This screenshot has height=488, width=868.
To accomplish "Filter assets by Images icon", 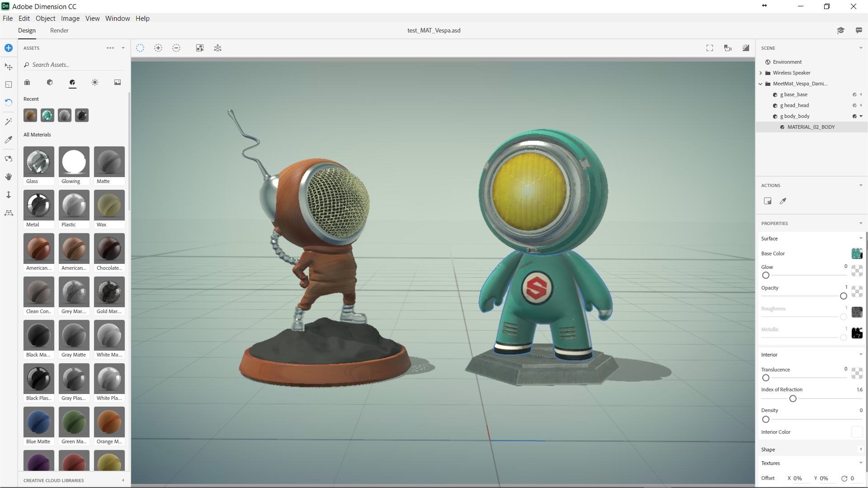I will (118, 82).
